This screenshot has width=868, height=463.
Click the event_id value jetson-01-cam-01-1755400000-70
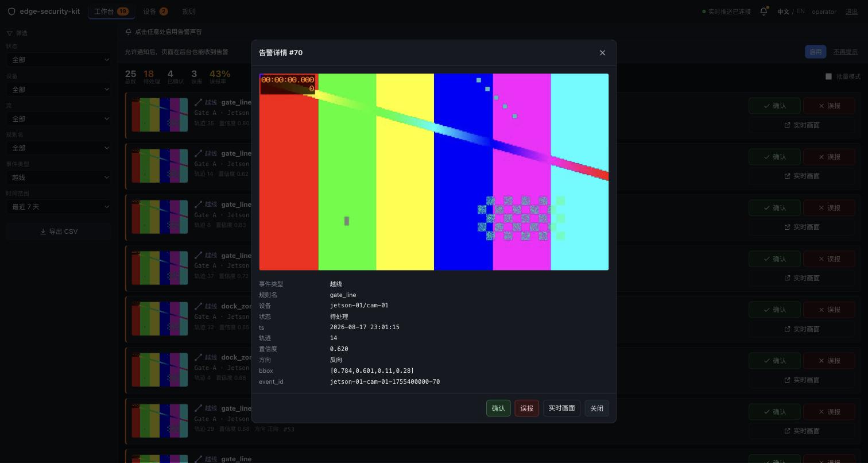coord(385,381)
